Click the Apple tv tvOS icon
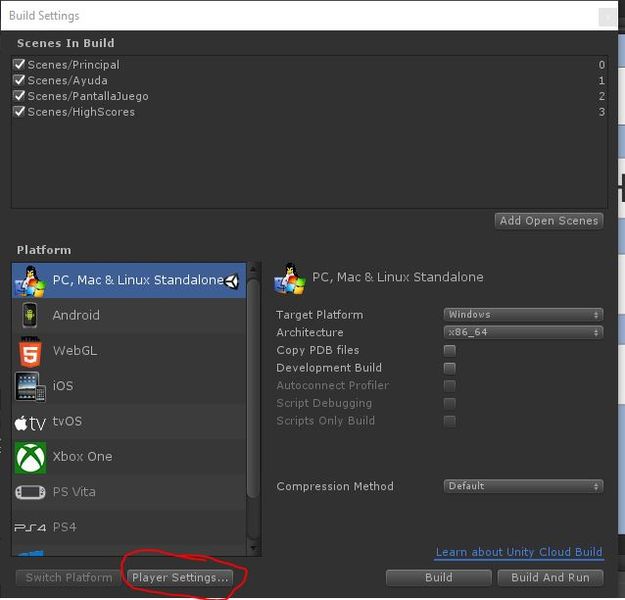The width and height of the screenshot is (625, 600). tap(30, 423)
